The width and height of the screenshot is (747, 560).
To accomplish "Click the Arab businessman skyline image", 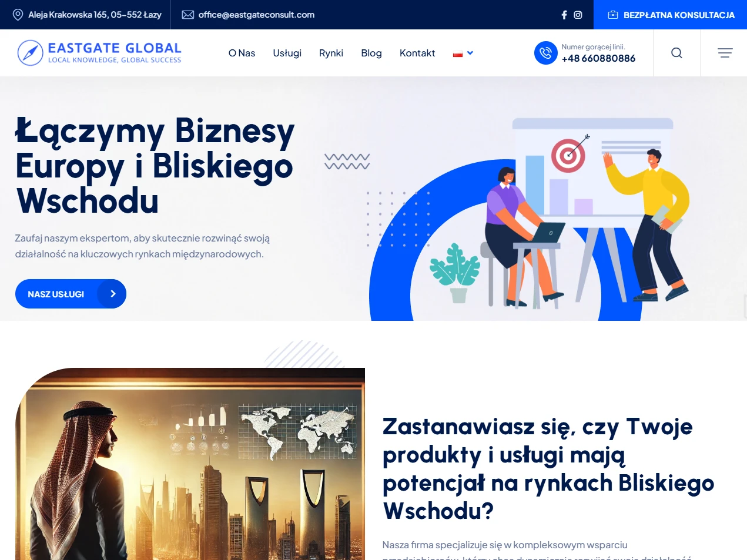I will [190, 464].
